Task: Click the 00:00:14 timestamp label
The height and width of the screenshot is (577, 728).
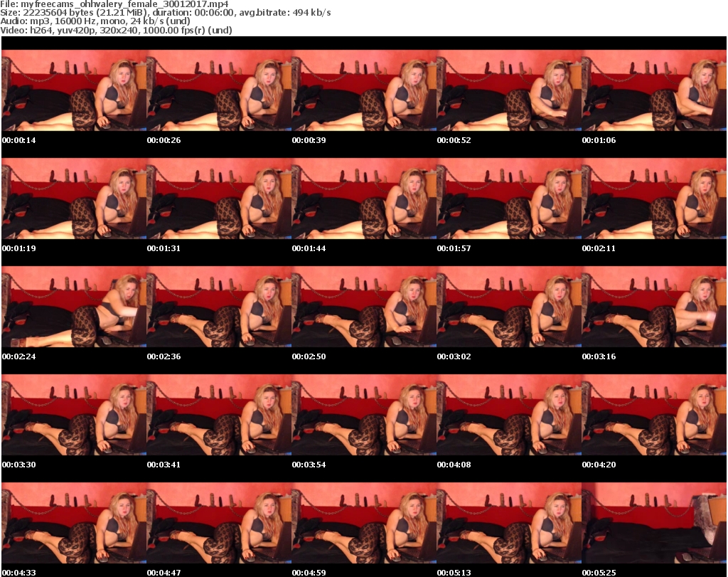Action: (x=19, y=140)
